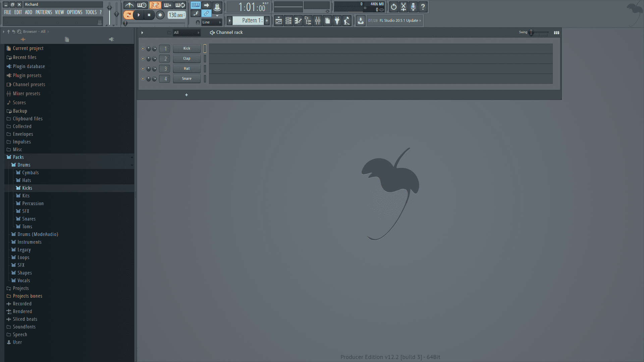Click the download content library icon

pos(361,21)
